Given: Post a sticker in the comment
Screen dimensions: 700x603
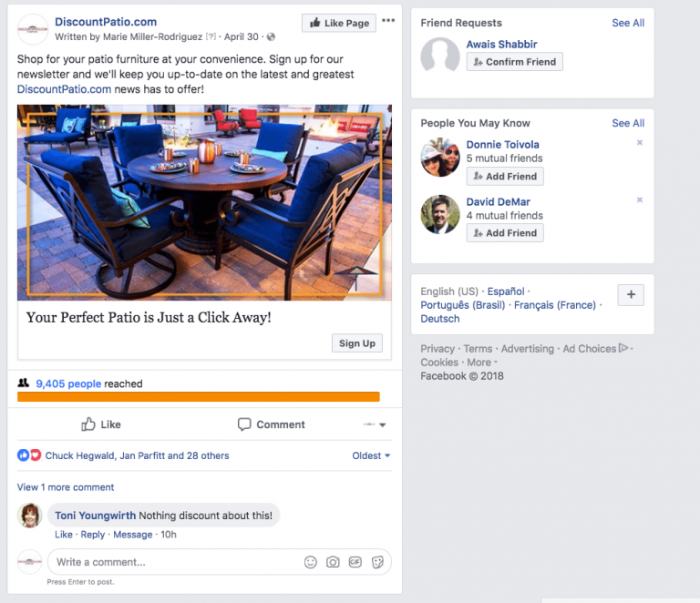Looking at the screenshot, I should [x=377, y=562].
